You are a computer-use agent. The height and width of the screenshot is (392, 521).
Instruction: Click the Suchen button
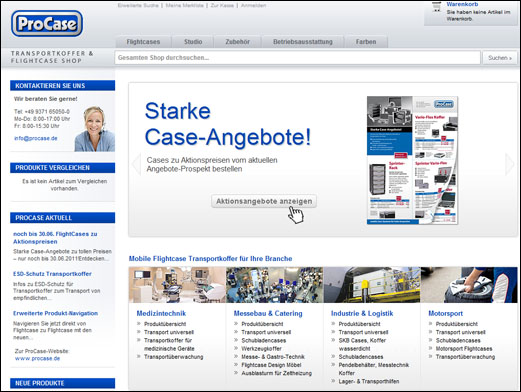pos(500,58)
